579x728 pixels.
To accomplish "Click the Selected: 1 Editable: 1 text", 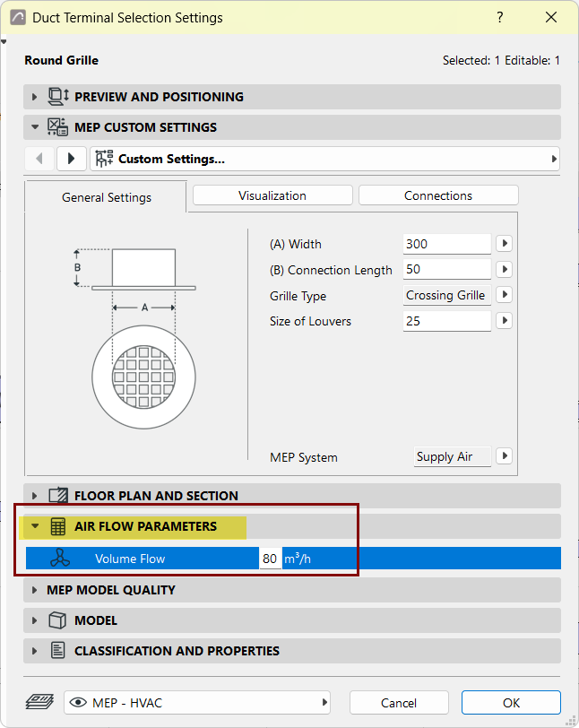I will point(501,60).
